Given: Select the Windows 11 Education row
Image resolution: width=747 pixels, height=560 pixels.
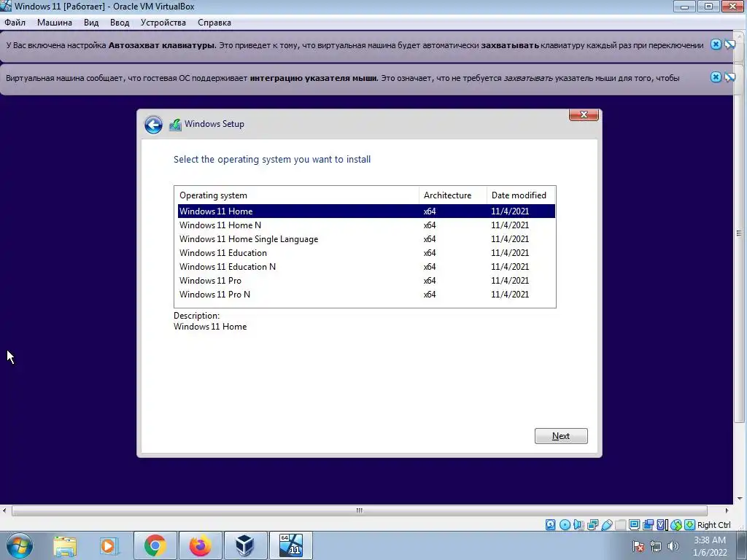Looking at the screenshot, I should 366,252.
